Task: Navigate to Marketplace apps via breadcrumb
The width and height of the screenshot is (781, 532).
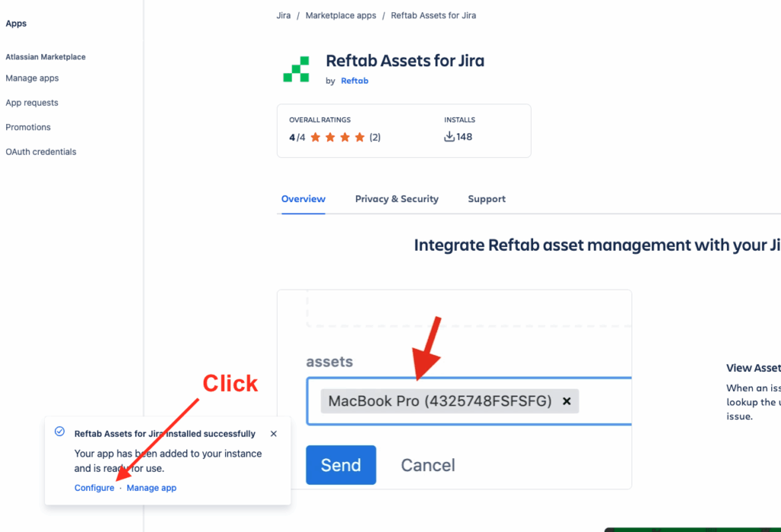Action: 340,14
